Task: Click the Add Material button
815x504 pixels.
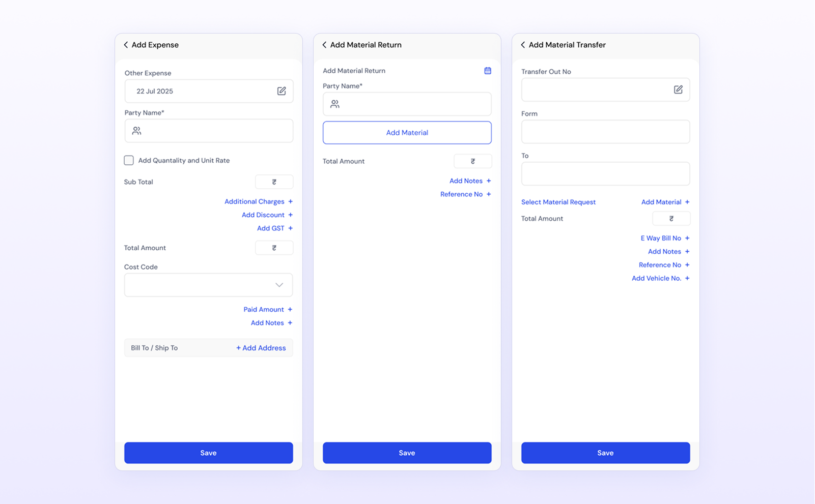Action: click(407, 132)
